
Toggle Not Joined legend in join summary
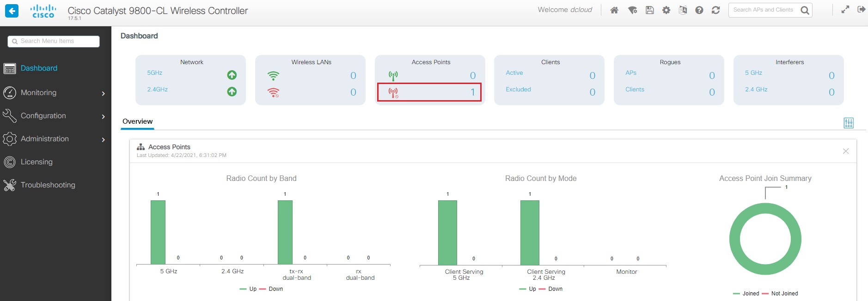(x=780, y=294)
